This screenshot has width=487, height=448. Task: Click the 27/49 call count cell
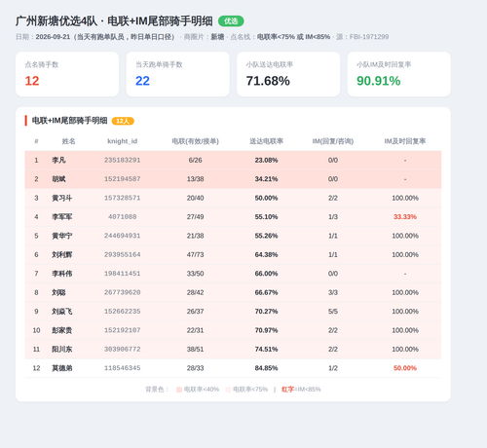point(196,217)
